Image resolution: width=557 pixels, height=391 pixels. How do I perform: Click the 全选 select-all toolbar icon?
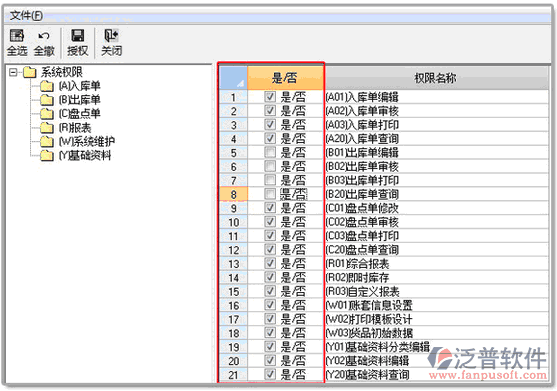pyautogui.click(x=17, y=36)
